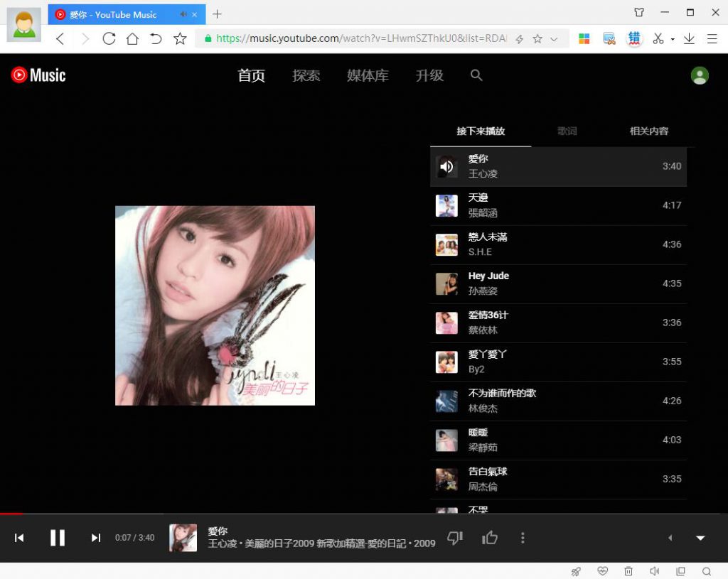
Task: Open the three-dot more actions menu
Action: pyautogui.click(x=523, y=538)
